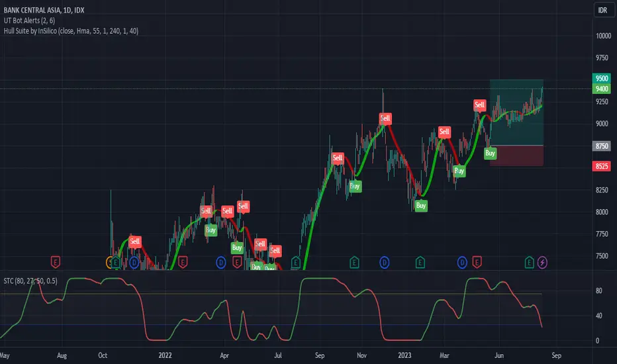The height and width of the screenshot is (364, 617).
Task: Click the Sell signal label near Sep 2022
Action: [x=338, y=159]
